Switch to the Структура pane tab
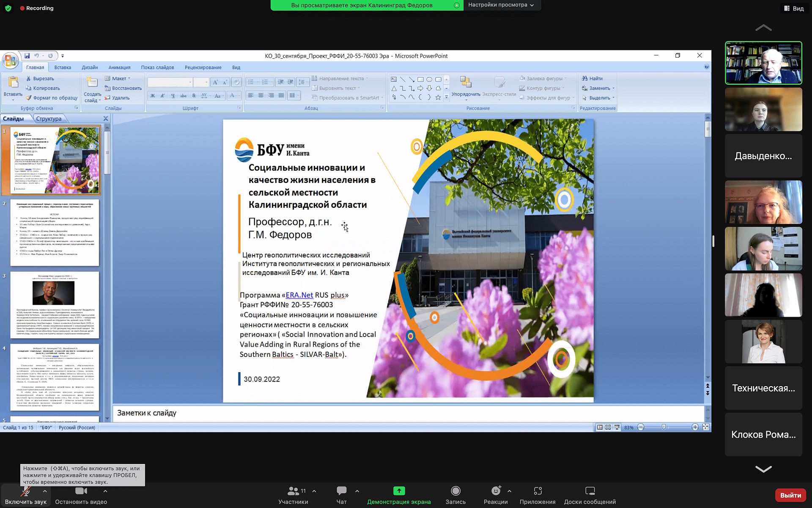The image size is (812, 508). click(x=49, y=119)
